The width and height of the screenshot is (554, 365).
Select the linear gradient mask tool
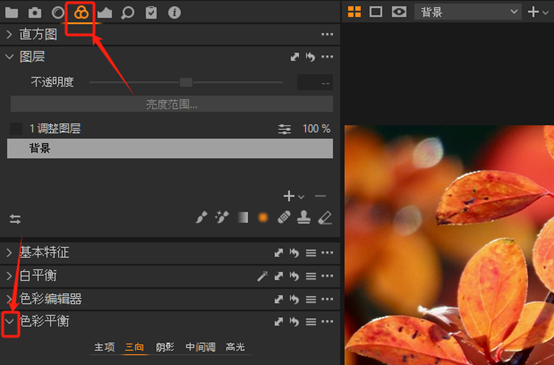(x=243, y=218)
